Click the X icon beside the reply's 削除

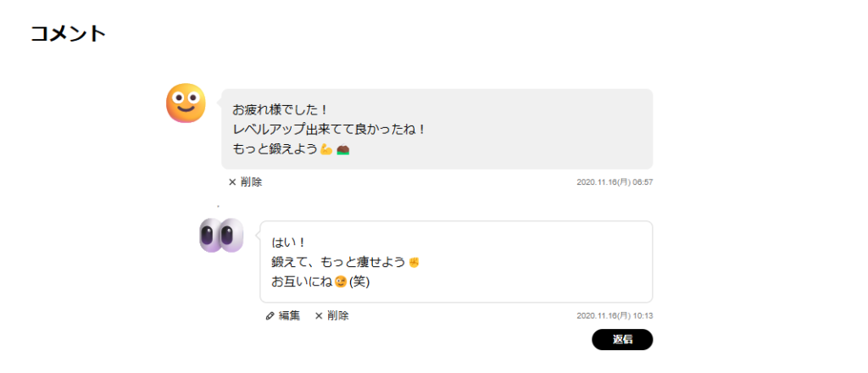(x=319, y=316)
